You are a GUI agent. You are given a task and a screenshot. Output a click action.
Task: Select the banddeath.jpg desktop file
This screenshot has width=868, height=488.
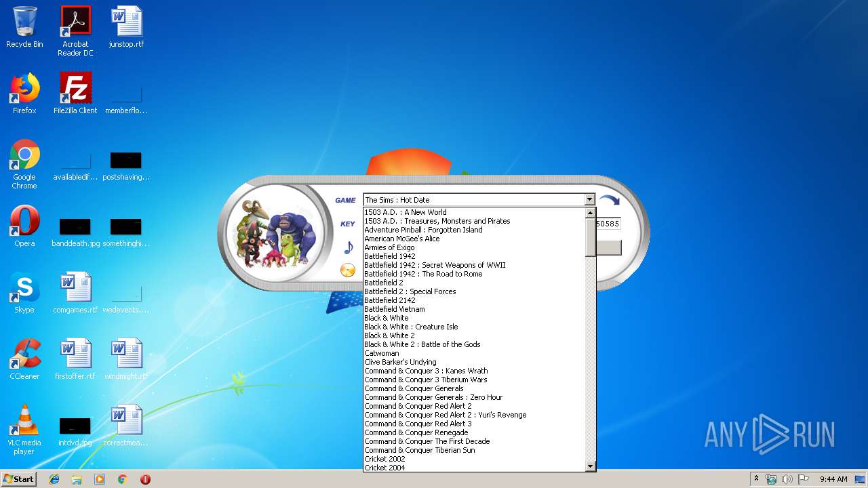coord(75,232)
